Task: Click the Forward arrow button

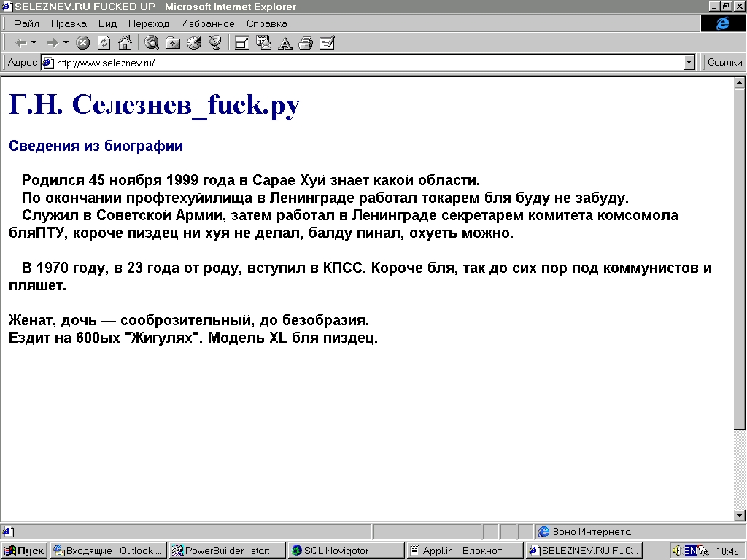Action: point(53,43)
